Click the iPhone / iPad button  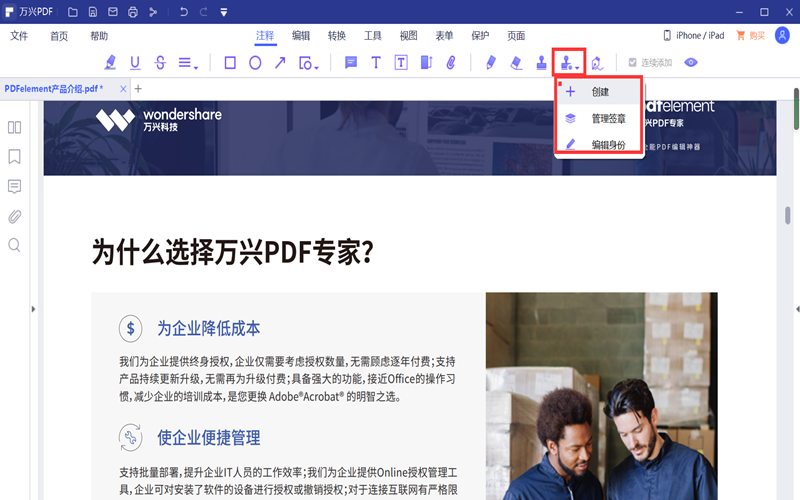coord(693,35)
